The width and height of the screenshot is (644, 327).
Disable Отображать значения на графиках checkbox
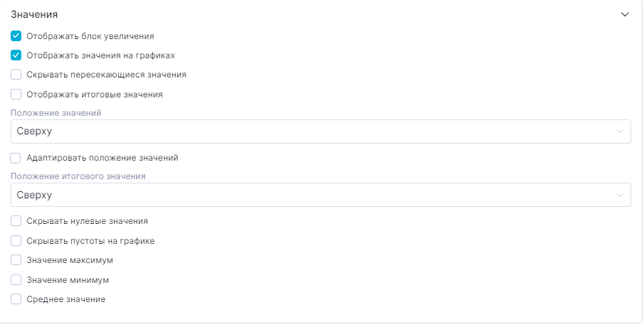pos(16,55)
